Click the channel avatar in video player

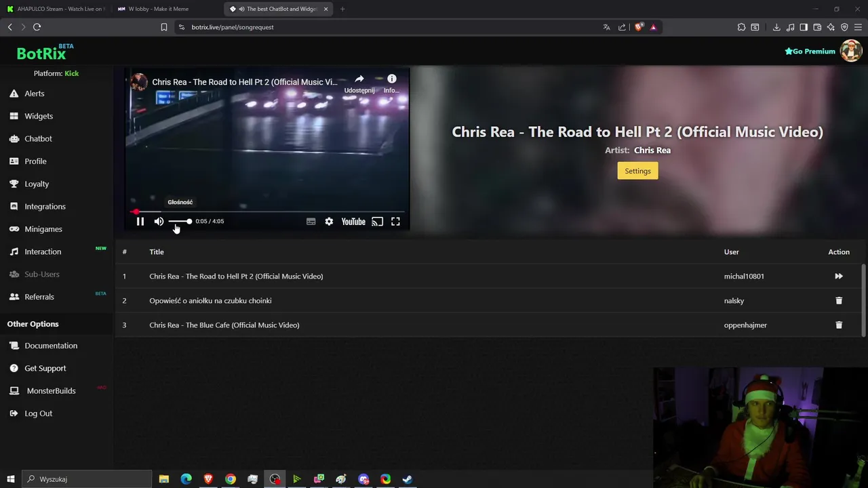click(139, 82)
